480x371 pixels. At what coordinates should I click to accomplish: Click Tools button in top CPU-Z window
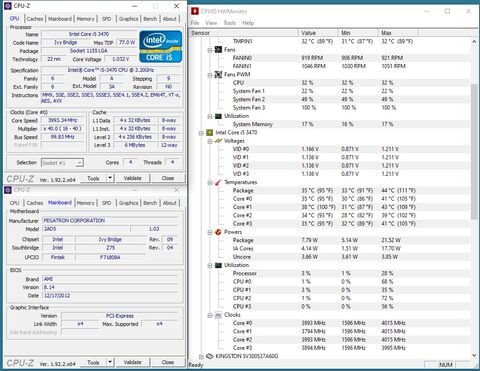[93, 178]
